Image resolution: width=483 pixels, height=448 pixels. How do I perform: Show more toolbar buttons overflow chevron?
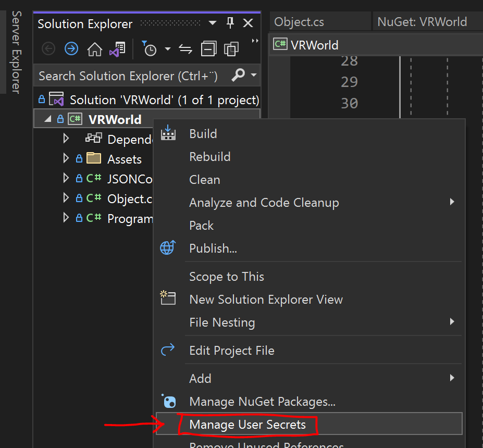255,41
